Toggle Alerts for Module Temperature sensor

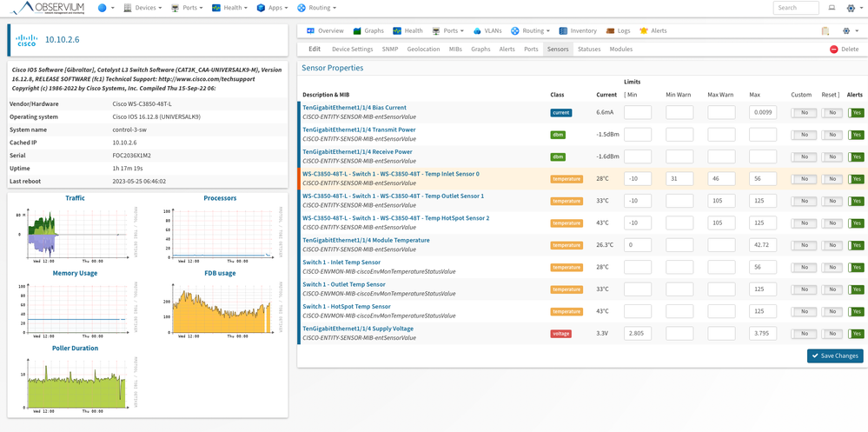click(856, 245)
